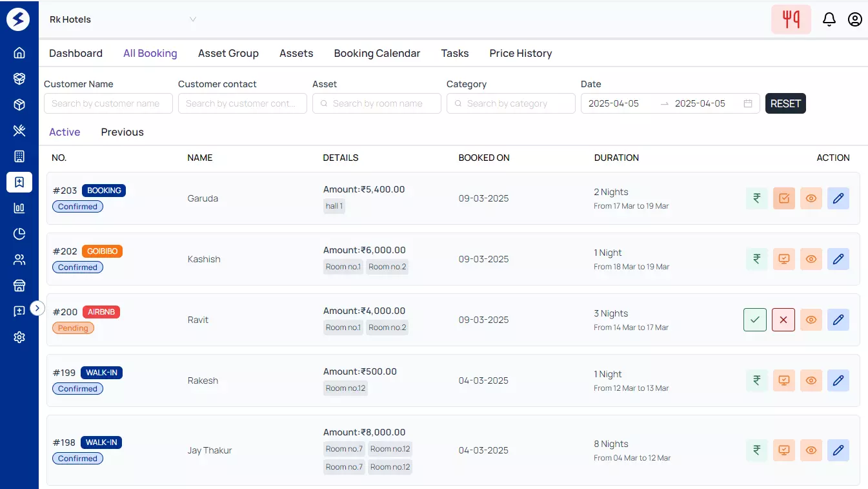Click the monitor check-in icon for Rakesh's booking
868x489 pixels.
(783, 380)
